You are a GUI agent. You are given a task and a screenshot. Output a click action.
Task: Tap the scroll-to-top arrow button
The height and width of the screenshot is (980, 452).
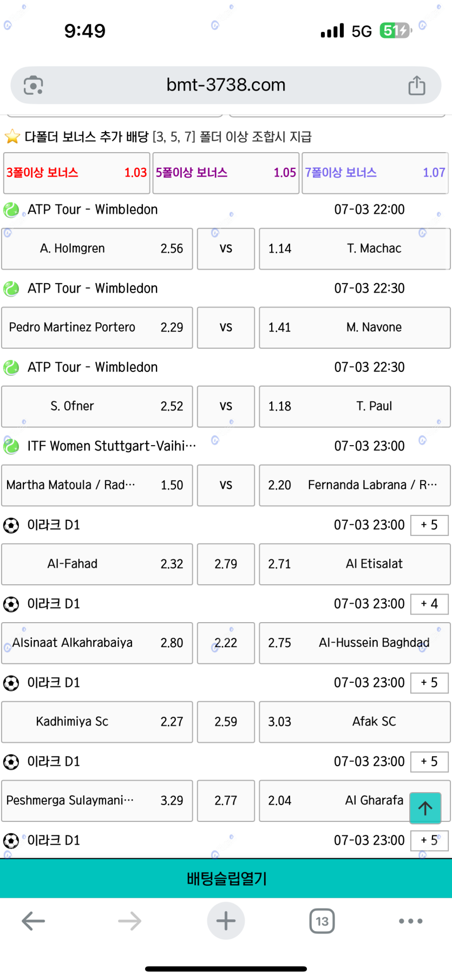(425, 808)
